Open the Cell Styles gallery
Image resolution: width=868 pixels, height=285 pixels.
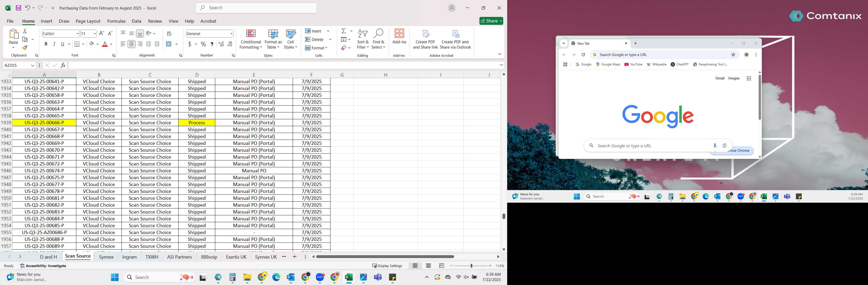point(291,39)
